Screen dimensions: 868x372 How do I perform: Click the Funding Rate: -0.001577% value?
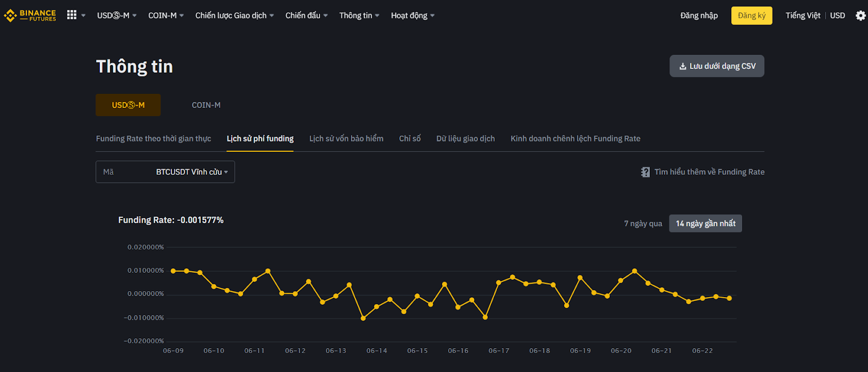tap(171, 220)
